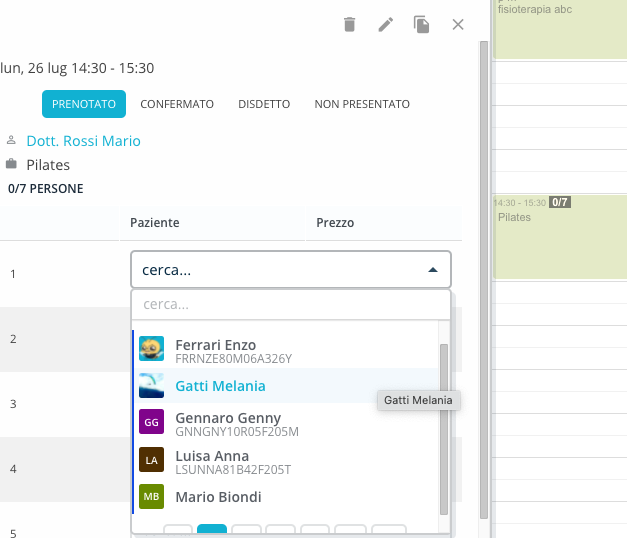Open Dott. Rossi Mario profile link
Viewport: 627px width, 538px height.
[84, 141]
